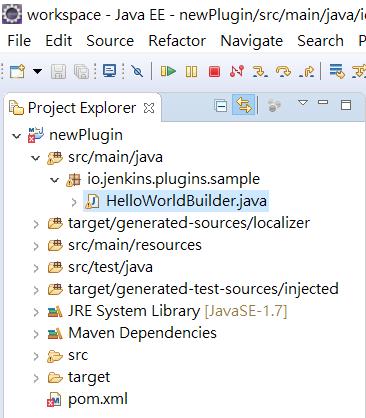Select the plain src folder

(78, 355)
